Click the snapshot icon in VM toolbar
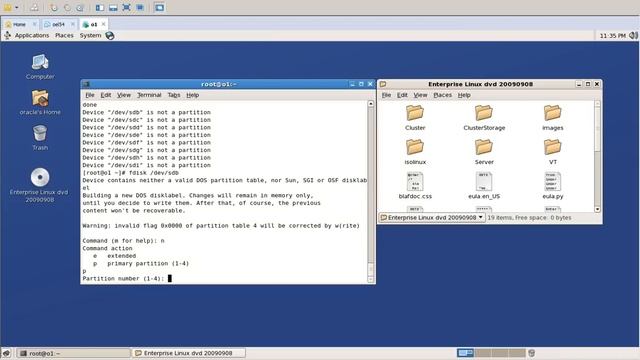Viewport: 640px width, 360px height. tap(53, 7)
